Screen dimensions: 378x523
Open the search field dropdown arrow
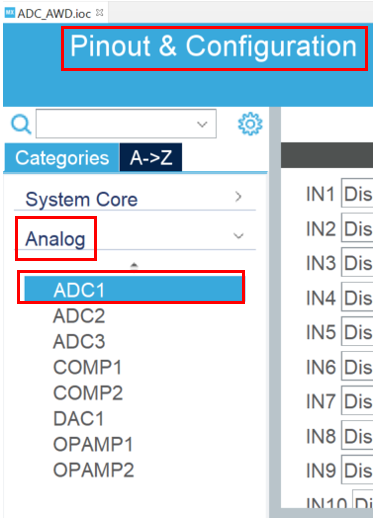tap(202, 124)
